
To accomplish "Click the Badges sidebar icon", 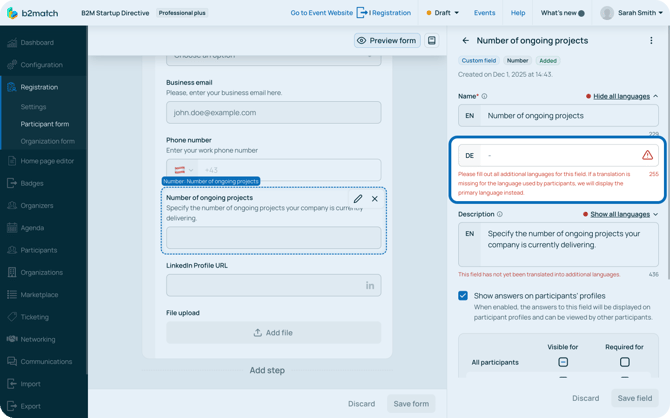I will [12, 183].
